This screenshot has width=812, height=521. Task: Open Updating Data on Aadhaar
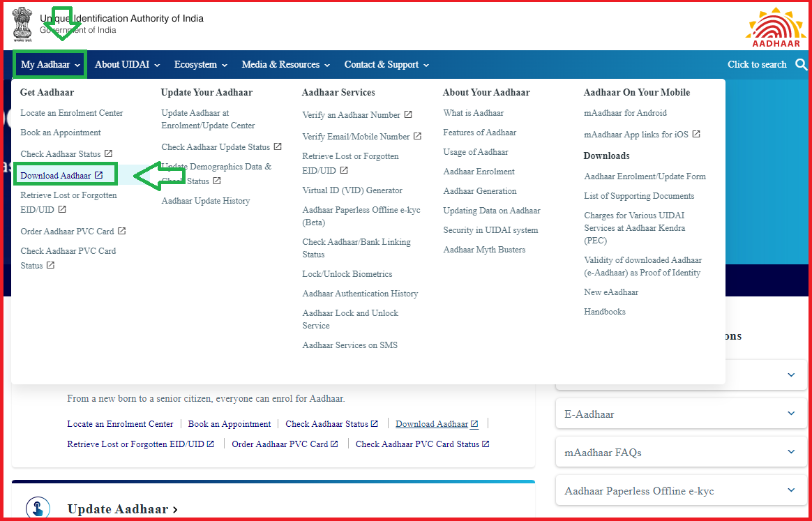(x=491, y=211)
